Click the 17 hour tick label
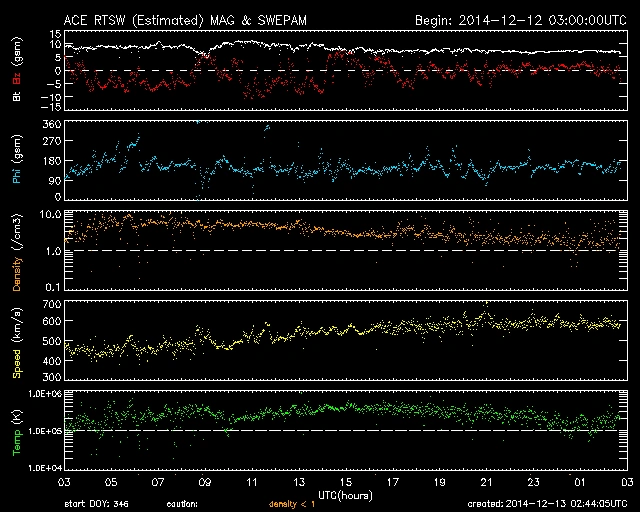Viewport: 640px width, 512px height. tap(392, 482)
